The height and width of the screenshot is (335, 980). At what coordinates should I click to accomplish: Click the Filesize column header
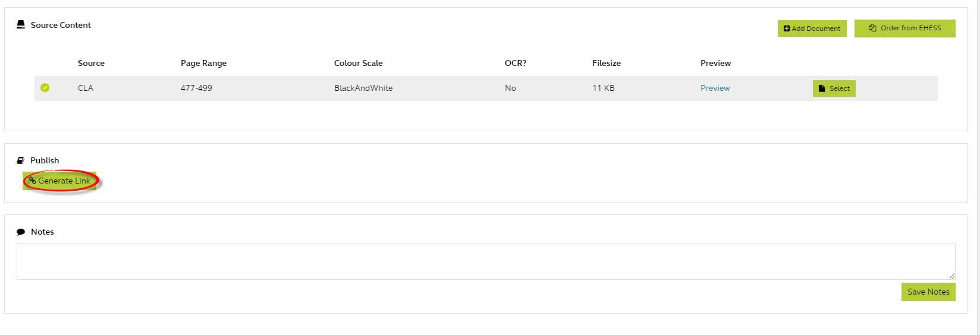(x=606, y=63)
